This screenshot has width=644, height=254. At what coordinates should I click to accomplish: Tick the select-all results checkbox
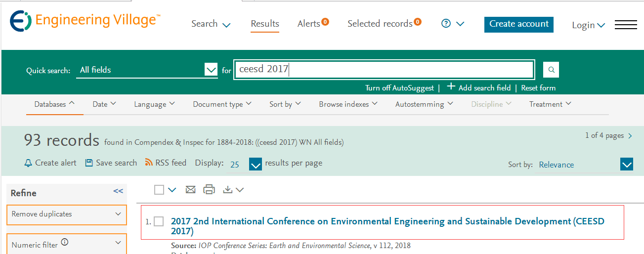pyautogui.click(x=159, y=190)
